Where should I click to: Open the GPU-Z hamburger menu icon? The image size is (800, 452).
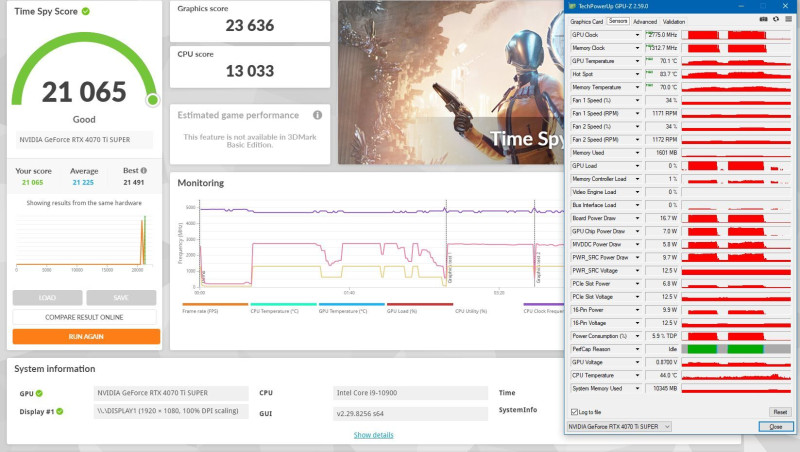[788, 19]
